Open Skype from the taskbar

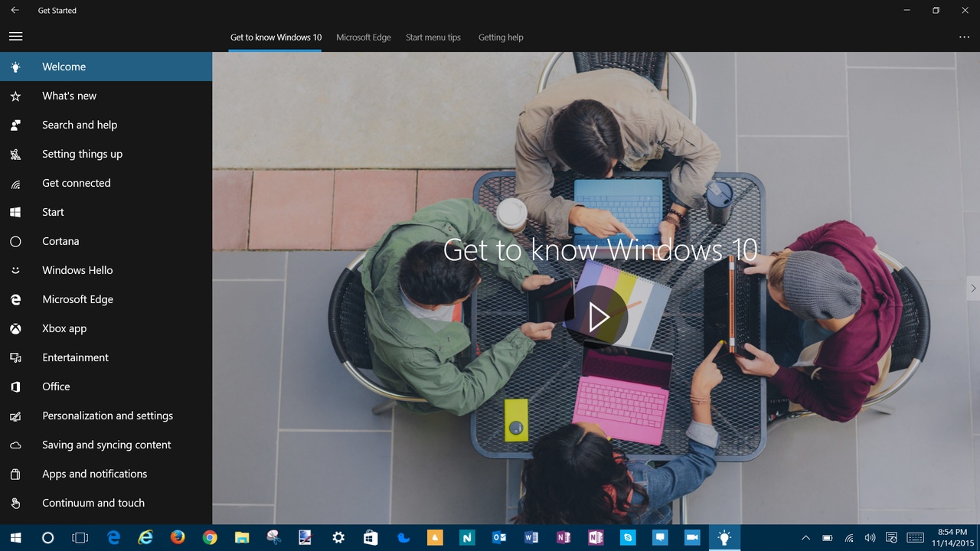pyautogui.click(x=628, y=538)
